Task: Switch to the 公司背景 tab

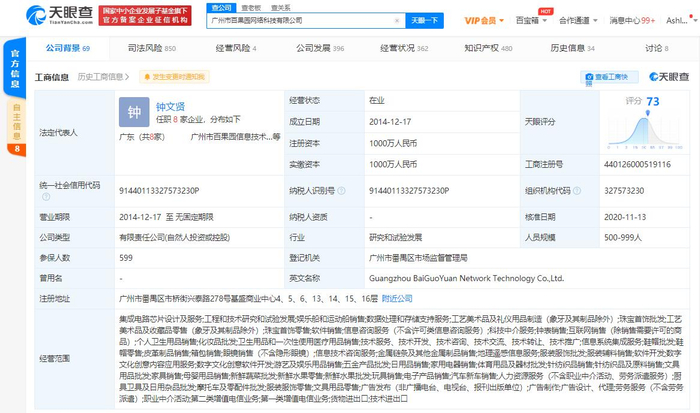Action: pos(67,48)
